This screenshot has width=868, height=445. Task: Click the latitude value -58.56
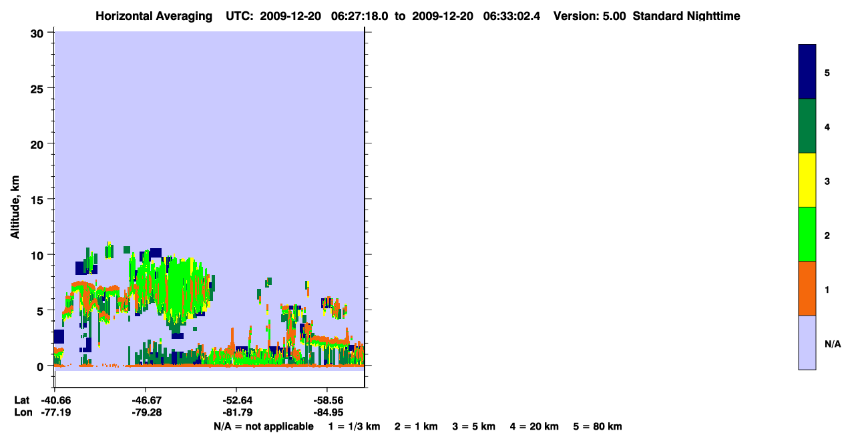[327, 400]
